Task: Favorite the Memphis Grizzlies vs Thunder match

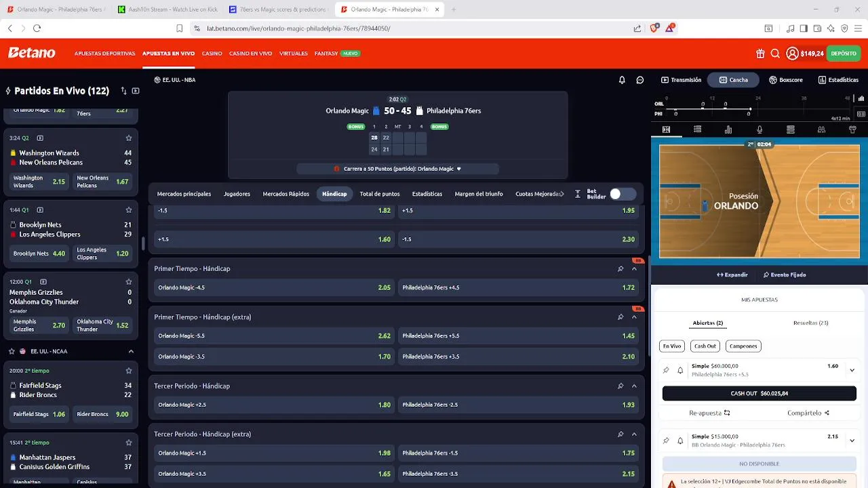Action: (x=128, y=282)
